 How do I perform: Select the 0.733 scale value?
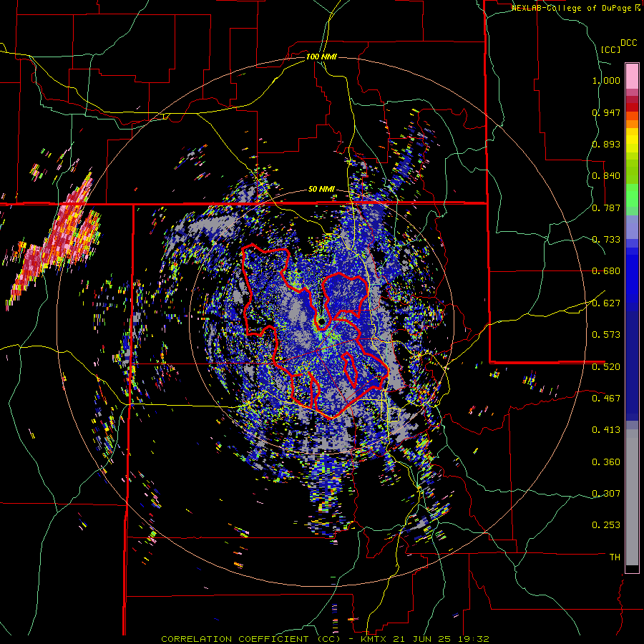pos(606,240)
